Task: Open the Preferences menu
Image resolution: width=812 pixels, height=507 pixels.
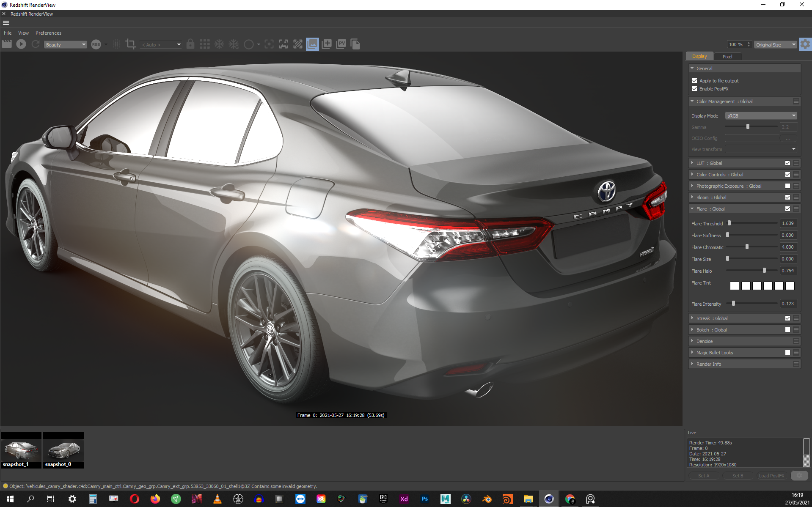Action: 48,33
